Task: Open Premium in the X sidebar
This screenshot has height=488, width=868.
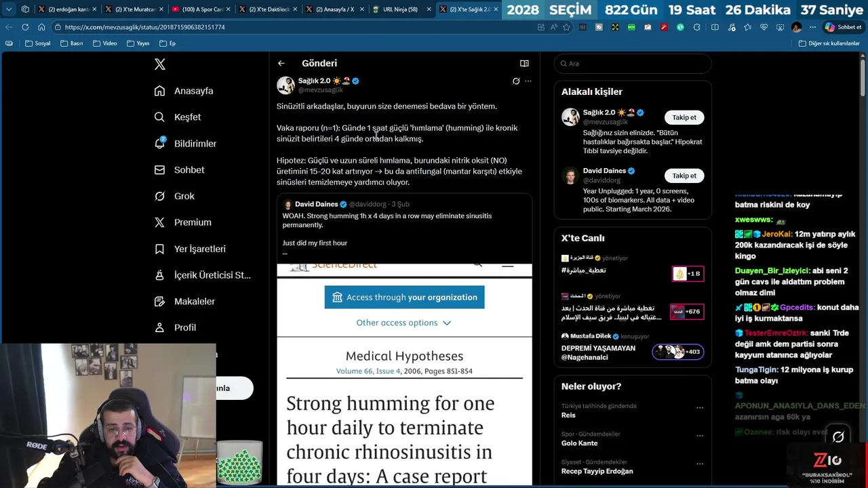Action: point(182,222)
